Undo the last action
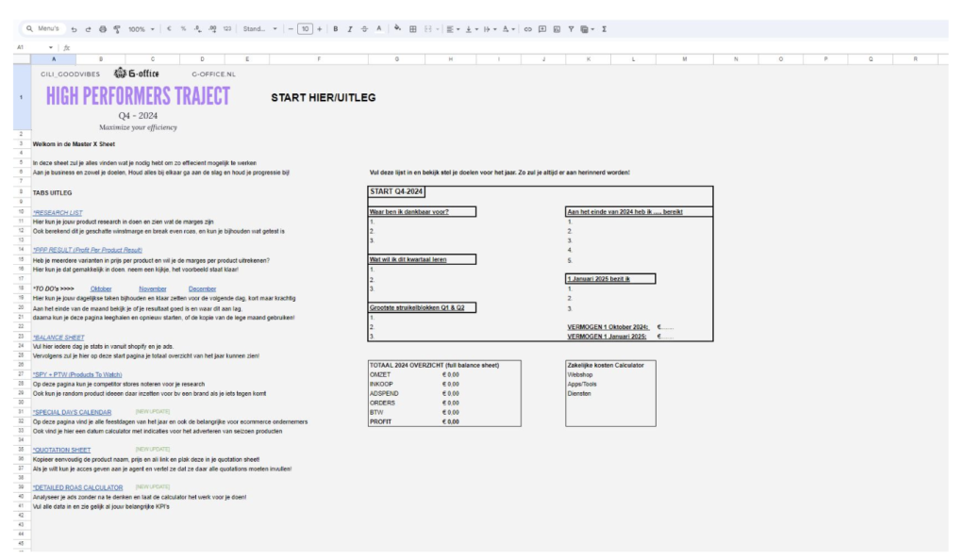Viewport: 966px width, 560px height. tap(74, 29)
